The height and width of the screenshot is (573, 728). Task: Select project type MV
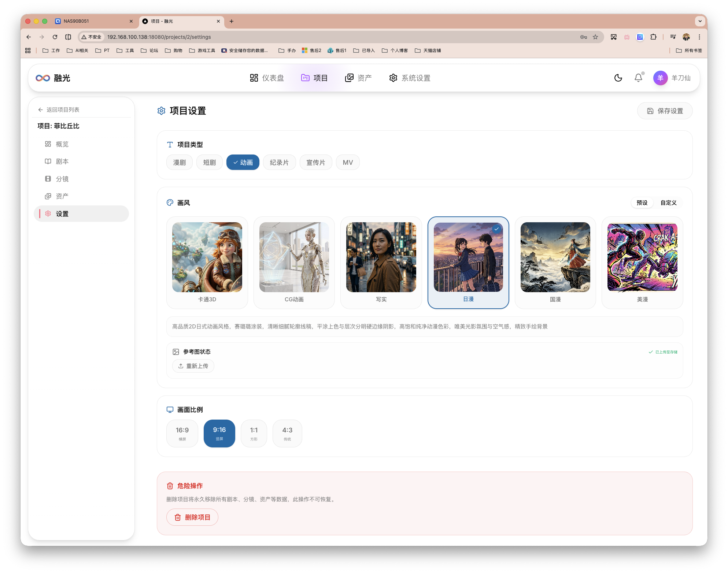tap(348, 163)
